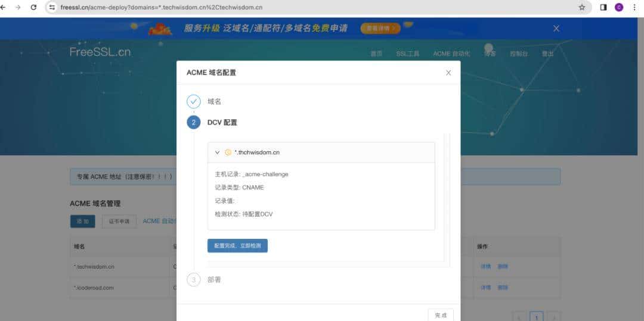
Task: Open the 控制台 navigation item
Action: [x=518, y=54]
